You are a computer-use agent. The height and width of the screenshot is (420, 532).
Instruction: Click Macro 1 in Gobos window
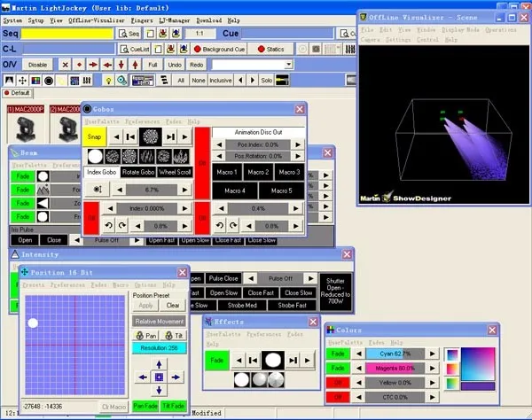[x=227, y=172]
